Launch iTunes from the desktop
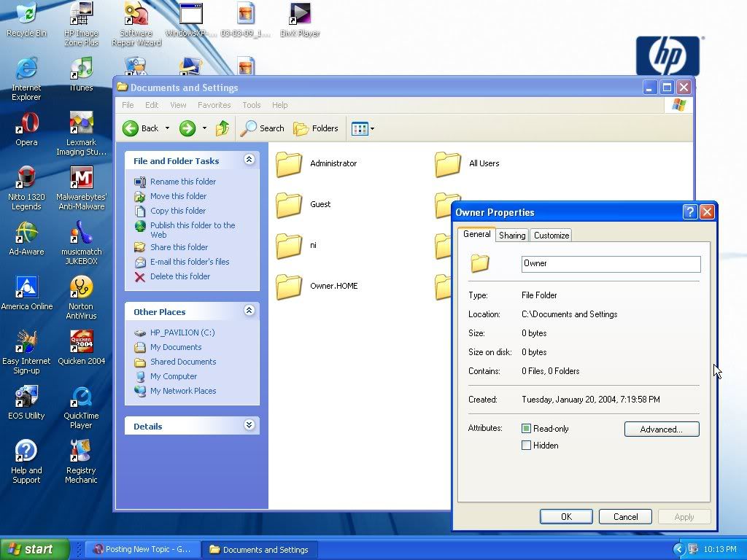Viewport: 747px width, 560px height. [82, 74]
